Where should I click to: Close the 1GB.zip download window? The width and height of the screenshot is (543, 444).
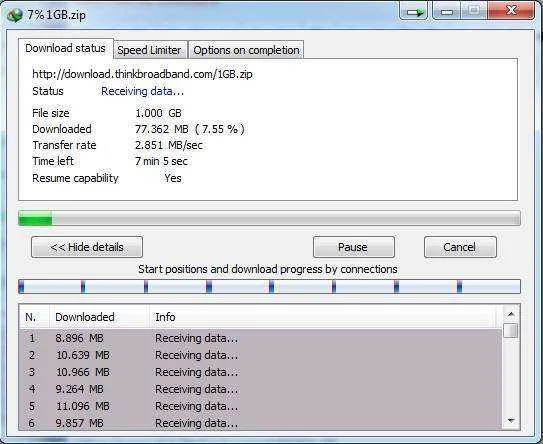pyautogui.click(x=511, y=10)
